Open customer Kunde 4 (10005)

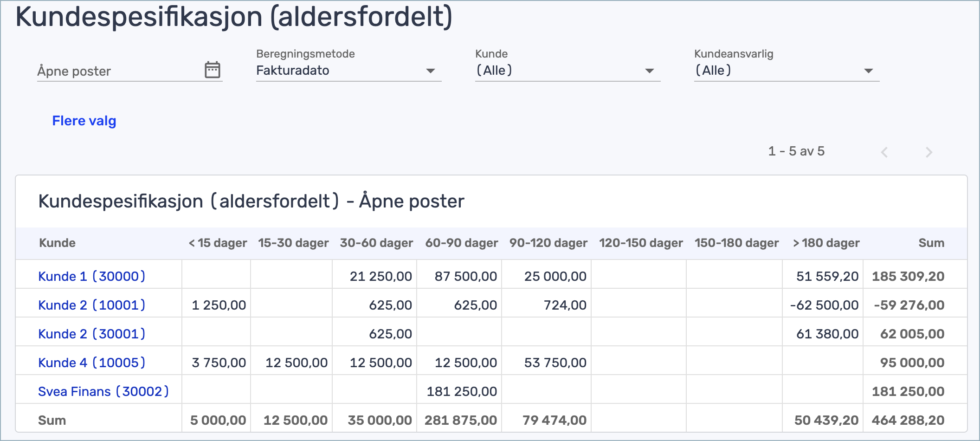92,363
